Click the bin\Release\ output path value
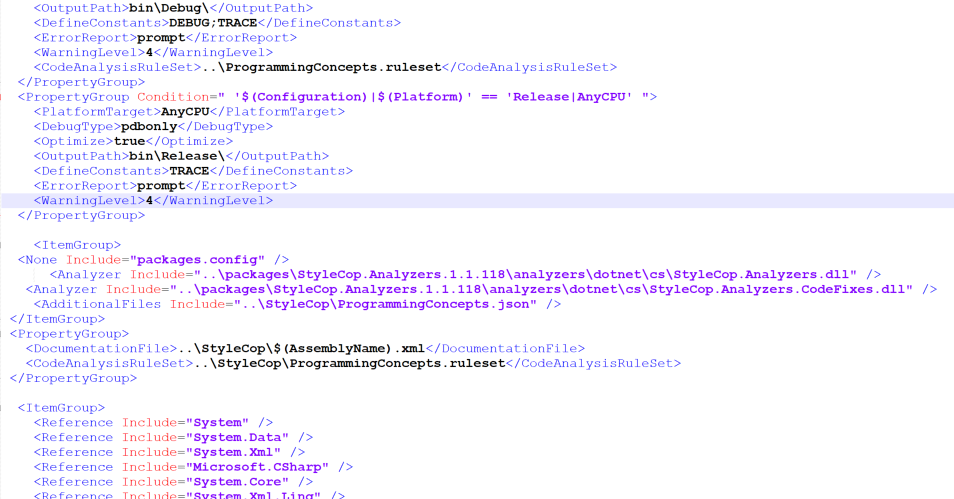This screenshot has width=954, height=499. click(177, 156)
